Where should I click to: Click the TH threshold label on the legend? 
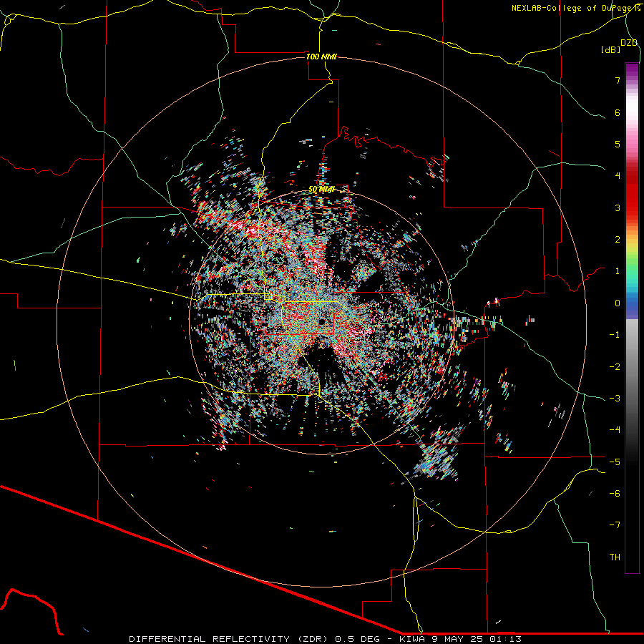[615, 557]
